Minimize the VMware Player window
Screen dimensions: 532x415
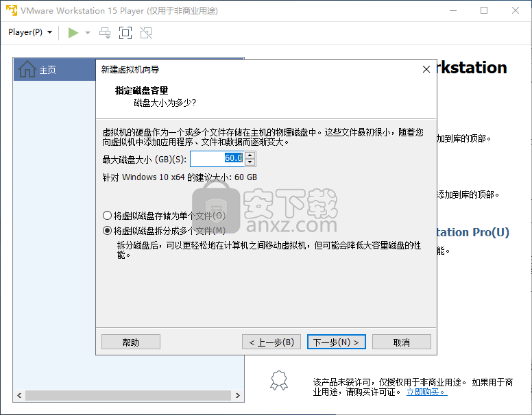[x=453, y=10]
